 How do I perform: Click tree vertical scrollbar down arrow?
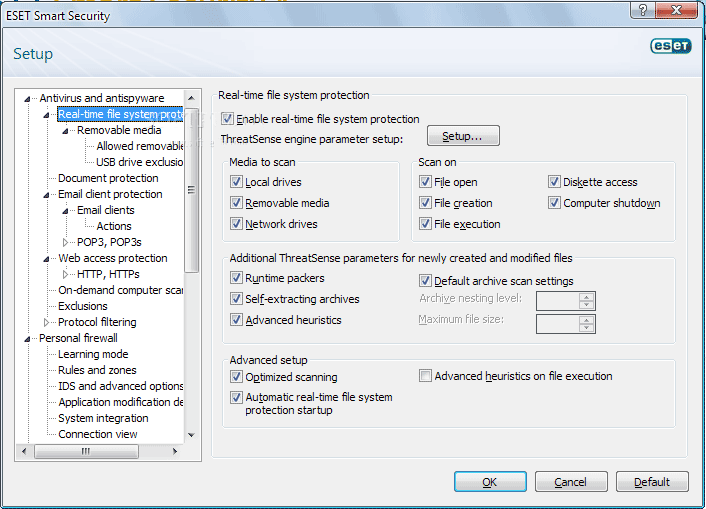click(191, 435)
